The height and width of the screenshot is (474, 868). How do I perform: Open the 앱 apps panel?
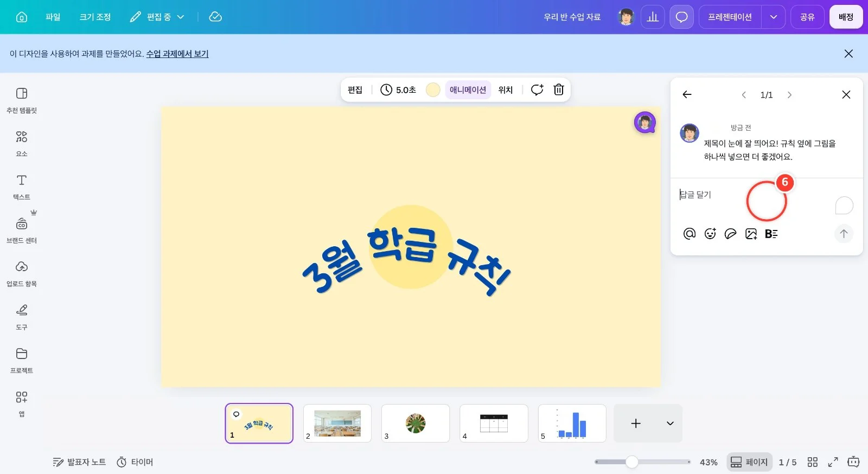pos(22,404)
